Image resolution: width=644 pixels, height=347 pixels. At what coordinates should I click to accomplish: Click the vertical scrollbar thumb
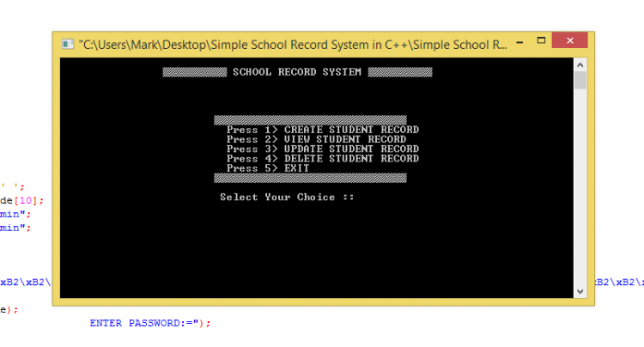click(x=580, y=81)
